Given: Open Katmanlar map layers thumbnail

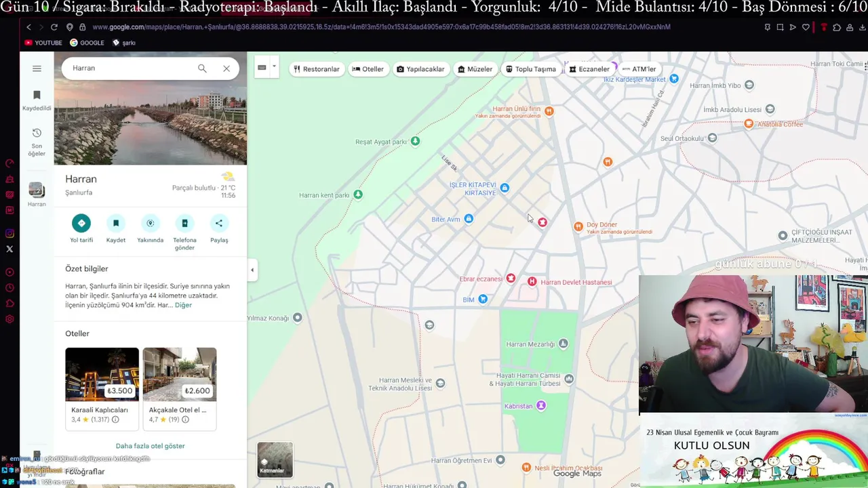Looking at the screenshot, I should coord(275,460).
